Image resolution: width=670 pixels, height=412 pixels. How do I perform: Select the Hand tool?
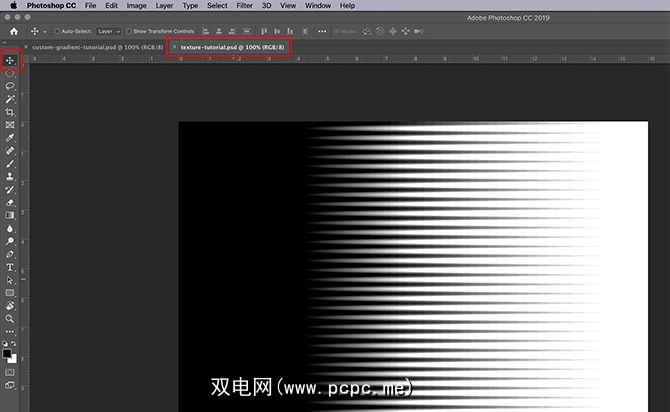(10, 306)
